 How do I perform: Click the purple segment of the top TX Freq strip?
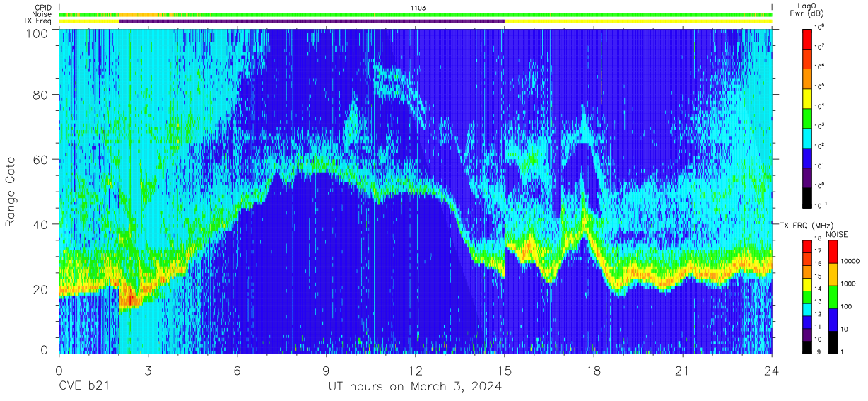311,21
